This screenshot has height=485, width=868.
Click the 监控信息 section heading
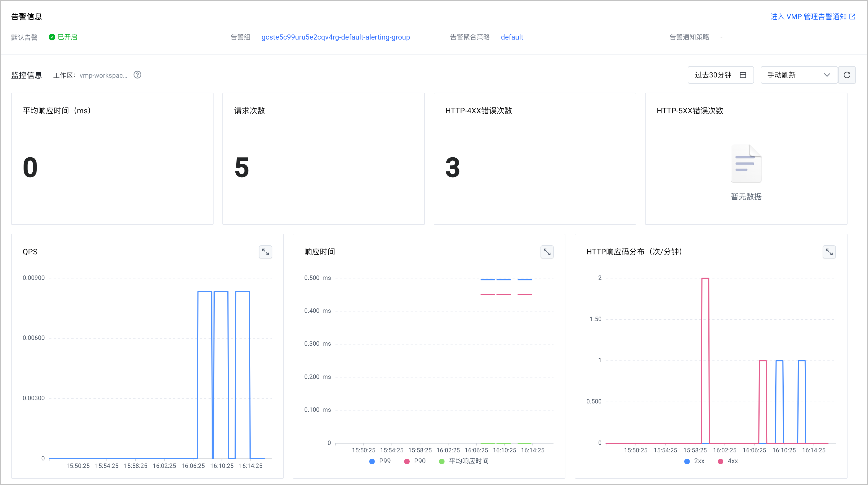(x=26, y=75)
